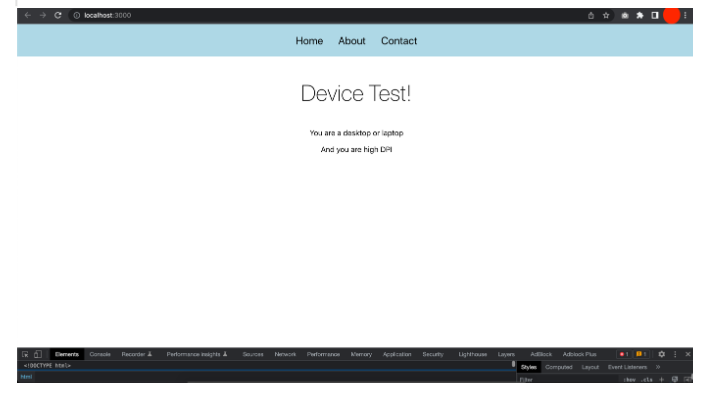Open the Performance tab

tap(323, 354)
